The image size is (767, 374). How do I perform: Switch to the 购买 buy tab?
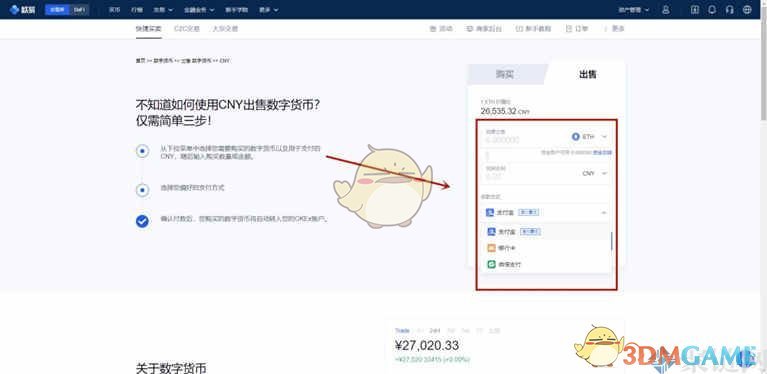coord(505,74)
